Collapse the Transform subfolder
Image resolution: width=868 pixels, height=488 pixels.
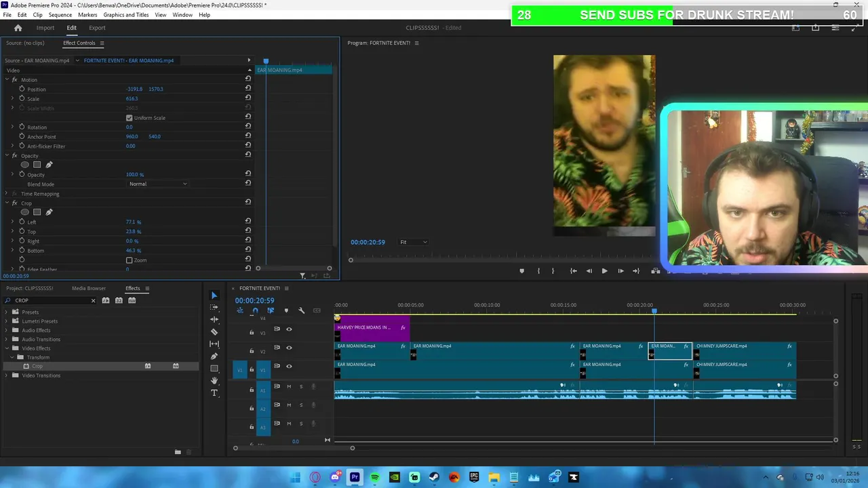click(x=12, y=357)
